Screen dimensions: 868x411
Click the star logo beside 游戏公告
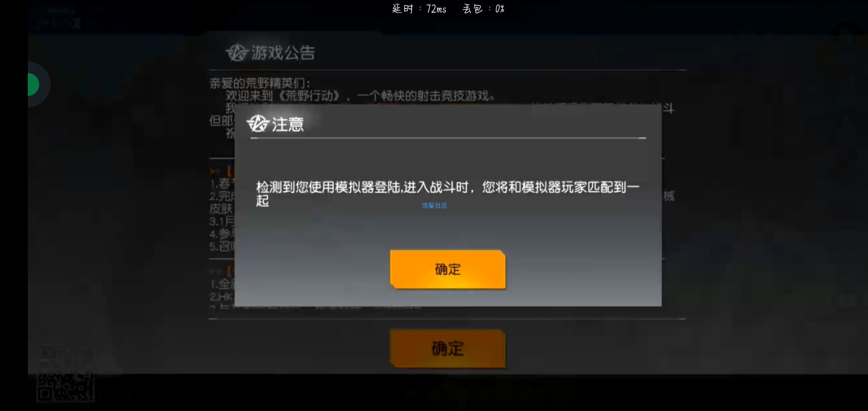[237, 52]
